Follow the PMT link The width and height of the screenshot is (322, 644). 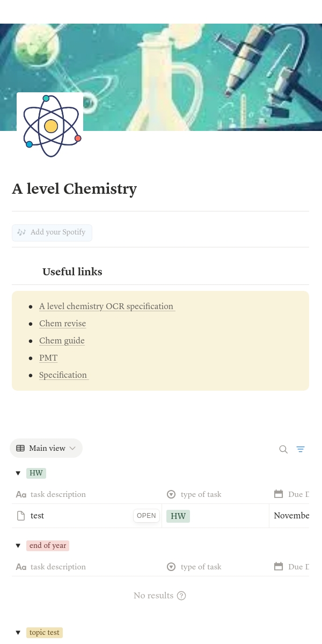[x=48, y=358]
